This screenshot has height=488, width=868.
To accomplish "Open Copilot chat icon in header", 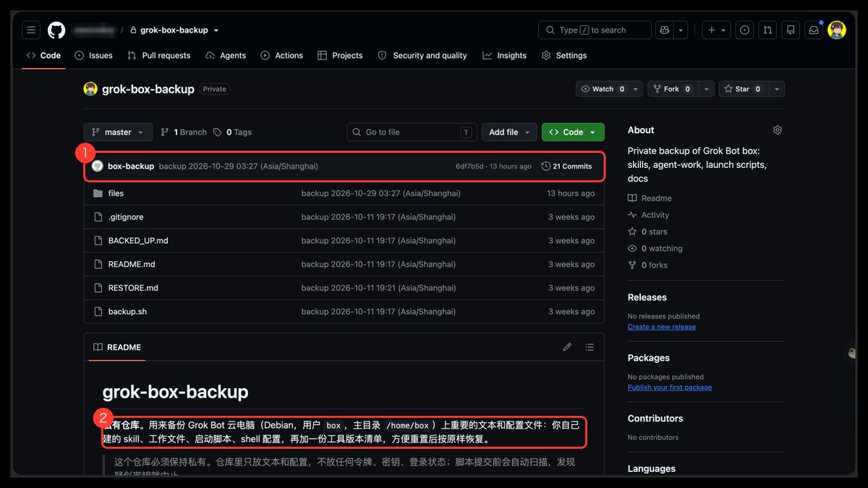I will [x=664, y=30].
